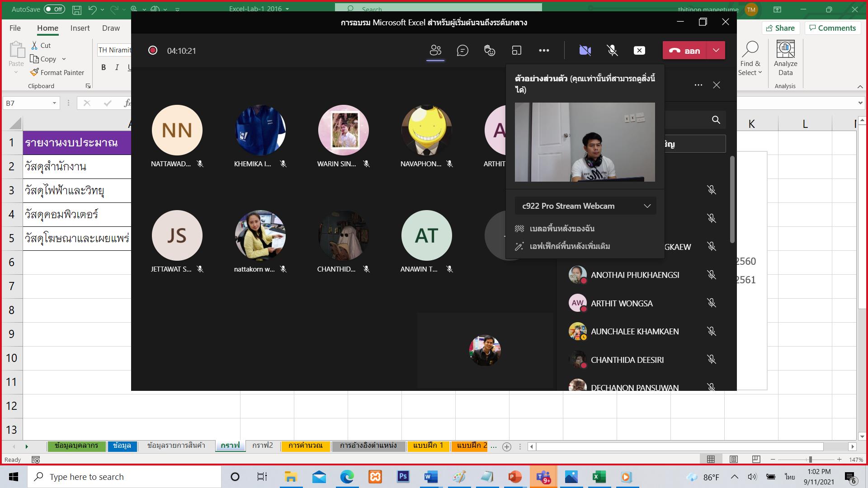Click the NATTAWAD participant avatar NN

(177, 130)
